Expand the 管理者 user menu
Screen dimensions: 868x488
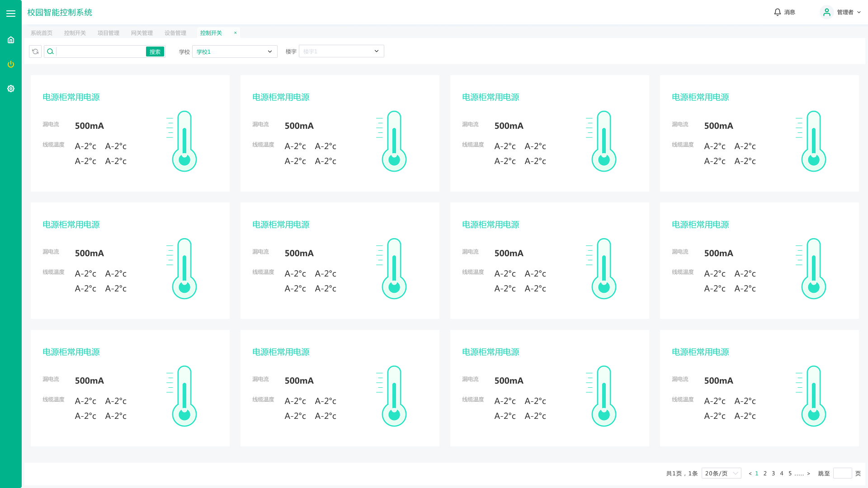click(x=849, y=12)
